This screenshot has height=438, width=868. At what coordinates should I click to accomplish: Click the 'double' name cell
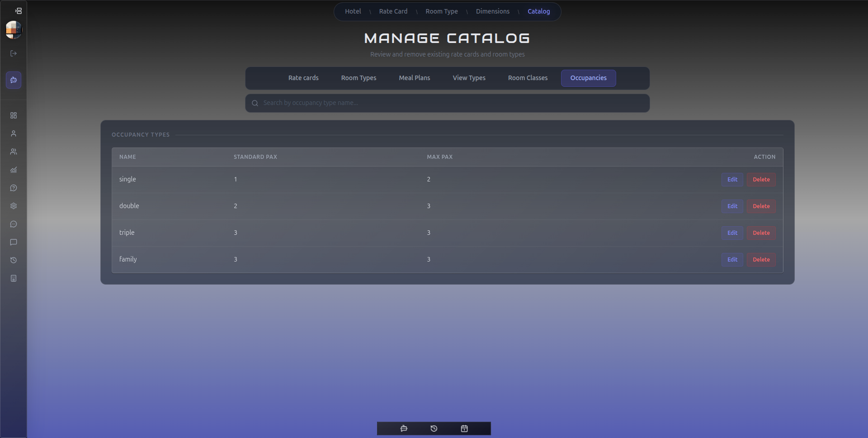[129, 206]
